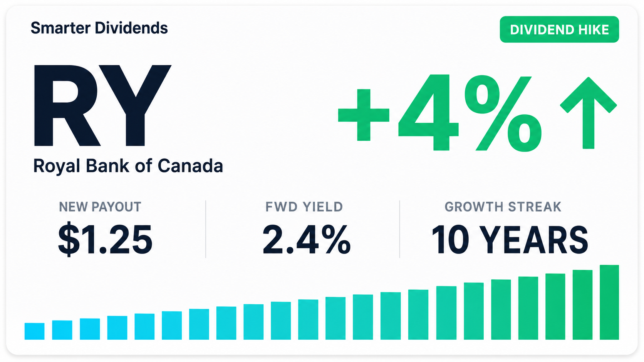Click the second-to-last chart bar
Screen dimensions: 644x362
click(582, 305)
